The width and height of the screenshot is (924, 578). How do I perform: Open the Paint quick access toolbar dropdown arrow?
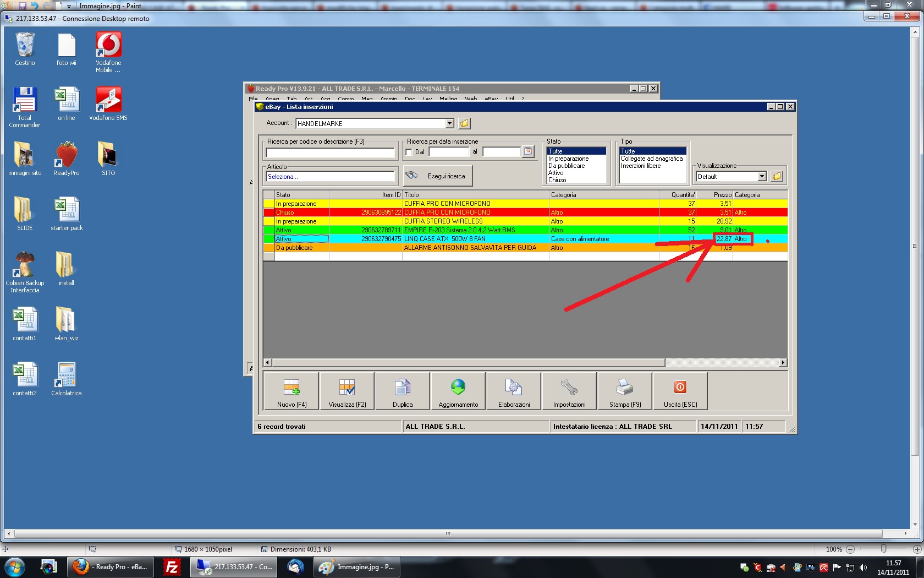click(x=69, y=6)
